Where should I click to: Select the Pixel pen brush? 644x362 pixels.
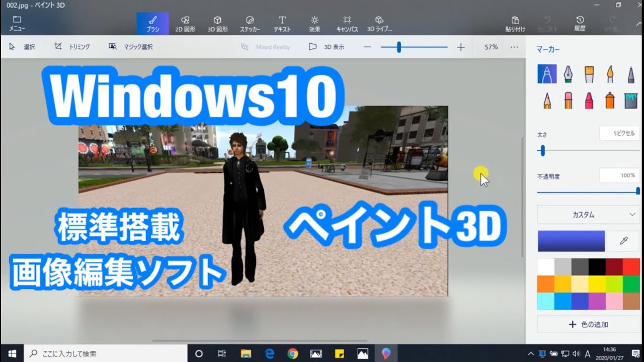click(x=631, y=74)
